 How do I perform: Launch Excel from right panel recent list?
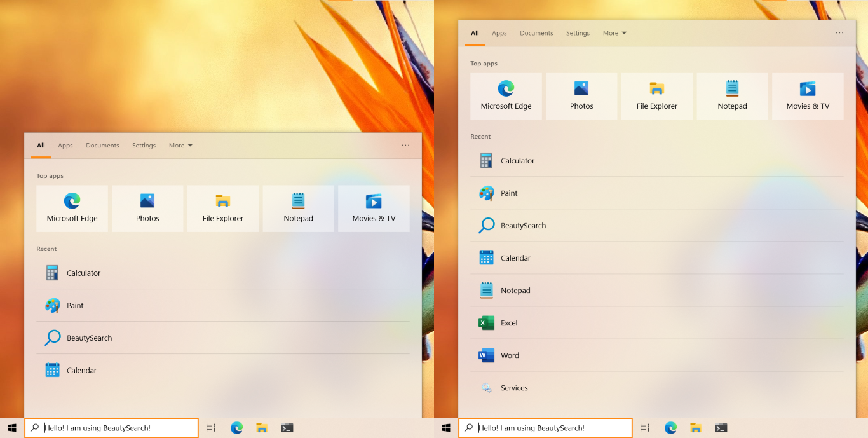[657, 323]
